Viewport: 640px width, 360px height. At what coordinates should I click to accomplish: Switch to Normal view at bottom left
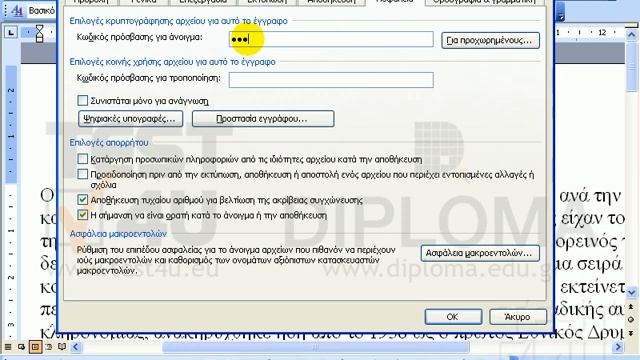(x=8, y=347)
